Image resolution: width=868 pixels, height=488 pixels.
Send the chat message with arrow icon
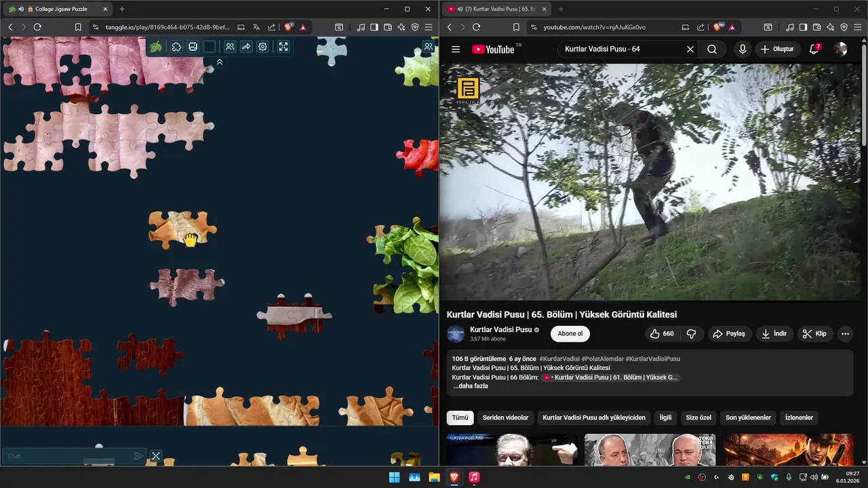click(x=138, y=456)
